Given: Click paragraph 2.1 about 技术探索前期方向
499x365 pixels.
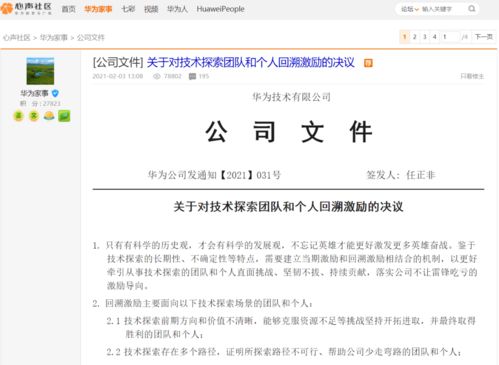Looking at the screenshot, I should pyautogui.click(x=291, y=327).
